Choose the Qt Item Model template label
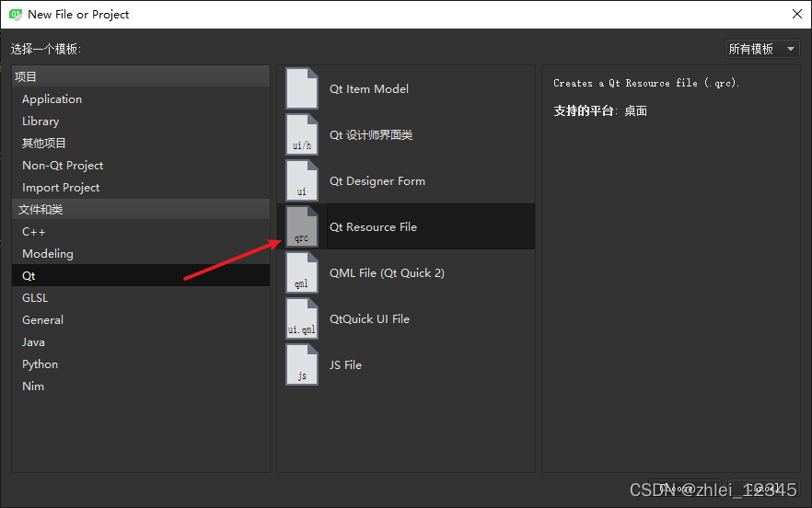The width and height of the screenshot is (812, 508). point(368,89)
